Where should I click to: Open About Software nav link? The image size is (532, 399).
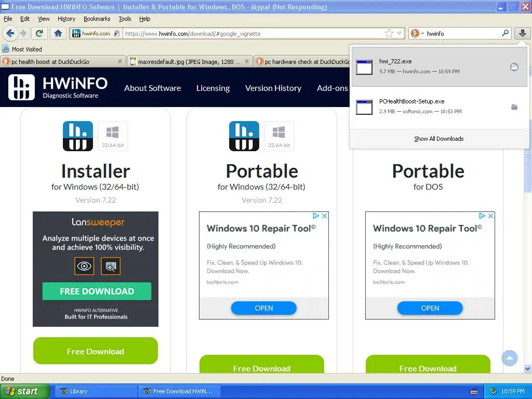[152, 88]
